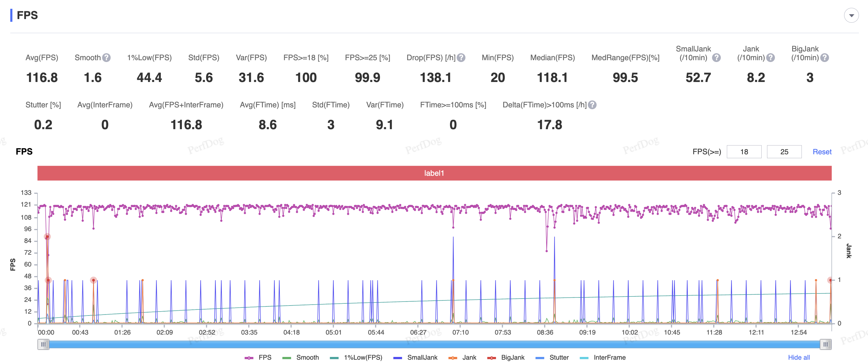The width and height of the screenshot is (868, 363).
Task: Click help icon beside Drop(FPS) [/h]
Action: (461, 58)
